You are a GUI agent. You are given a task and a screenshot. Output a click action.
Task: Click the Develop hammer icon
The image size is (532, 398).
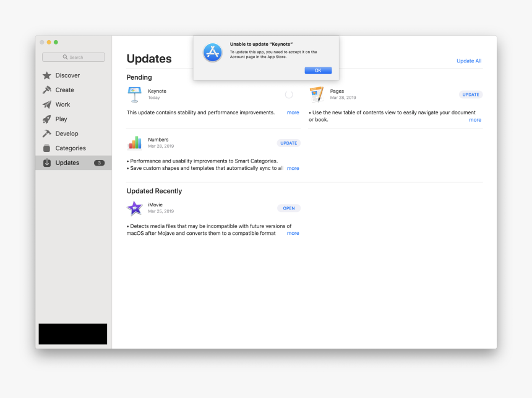click(x=47, y=133)
